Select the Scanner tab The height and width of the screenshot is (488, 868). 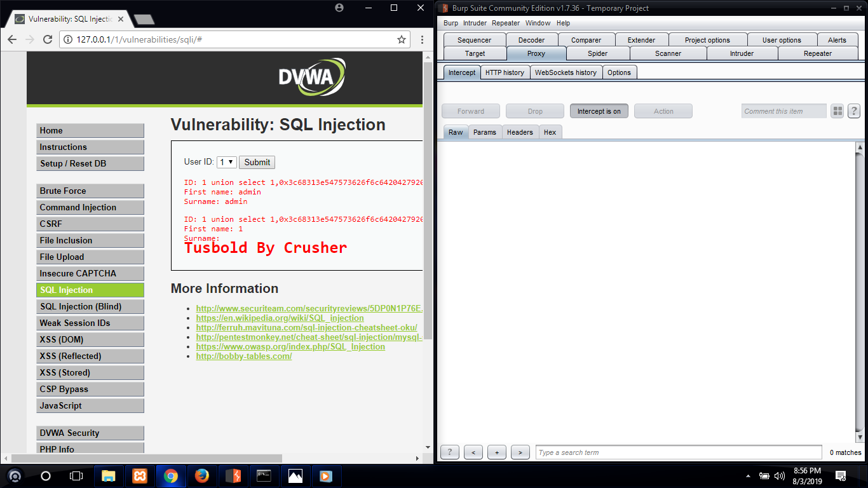(668, 53)
